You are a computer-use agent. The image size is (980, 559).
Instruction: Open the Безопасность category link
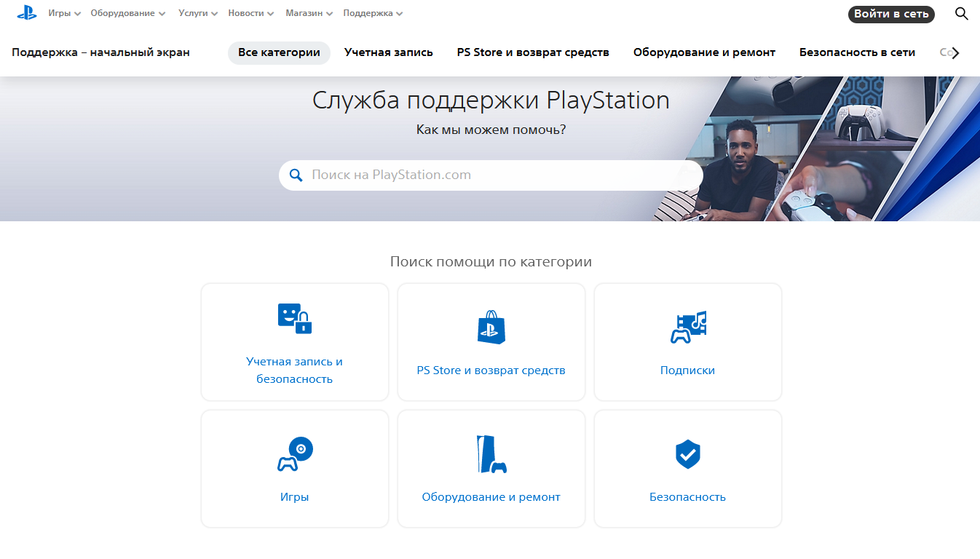[688, 497]
